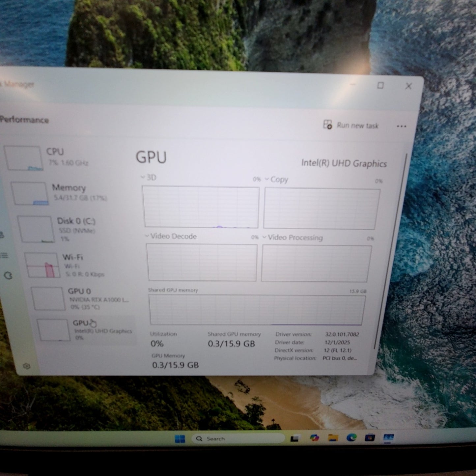Select GPU 0 NVIDIA RTX A1000 entry
The width and height of the screenshot is (476, 476).
82,298
